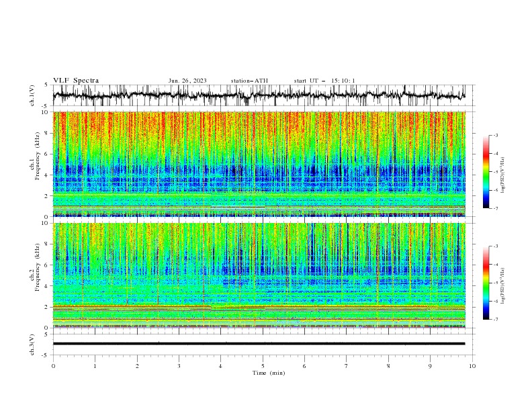The height and width of the screenshot is (411, 532).
Task: Click the ch.3 flat black trace
Action: (259, 344)
